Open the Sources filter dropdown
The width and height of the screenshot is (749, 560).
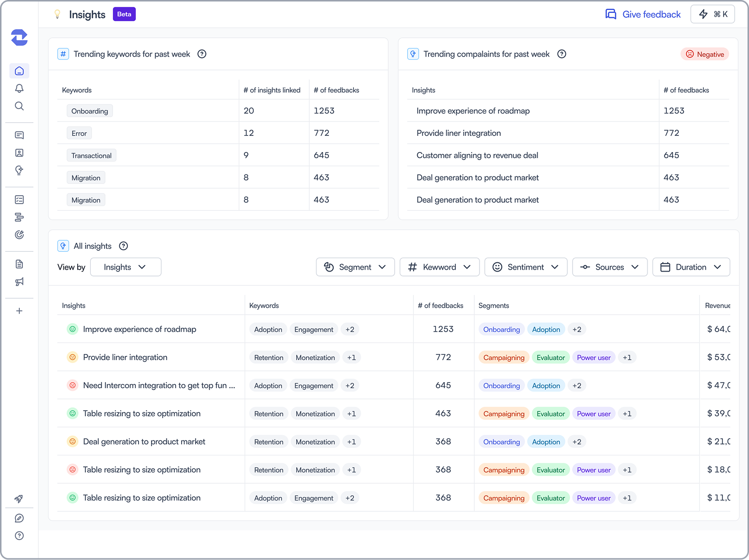(x=610, y=267)
